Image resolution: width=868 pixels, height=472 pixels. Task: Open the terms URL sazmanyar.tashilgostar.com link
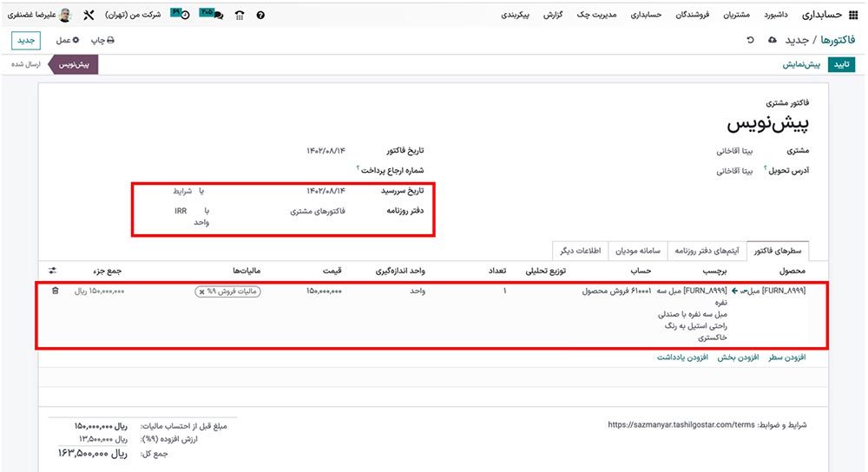pos(681,425)
